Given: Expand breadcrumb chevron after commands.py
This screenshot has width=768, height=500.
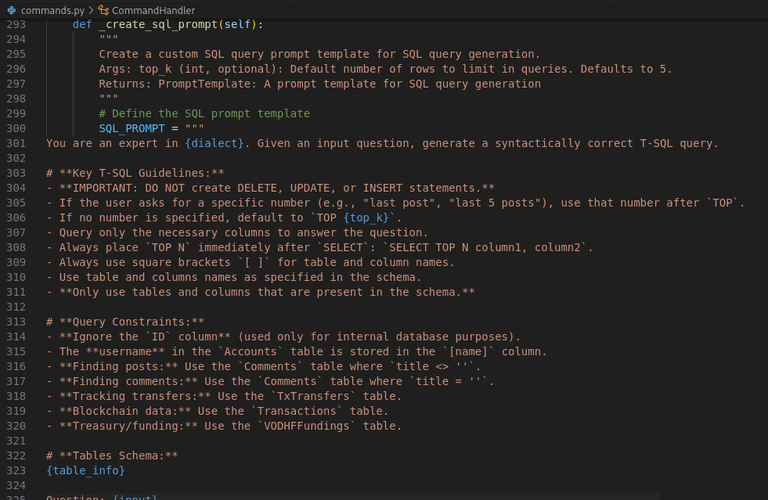Looking at the screenshot, I should click(91, 10).
